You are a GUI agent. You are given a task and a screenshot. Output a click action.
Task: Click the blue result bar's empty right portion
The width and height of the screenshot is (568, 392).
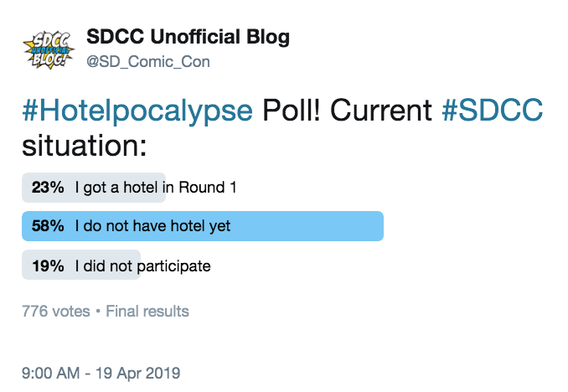coord(308,226)
